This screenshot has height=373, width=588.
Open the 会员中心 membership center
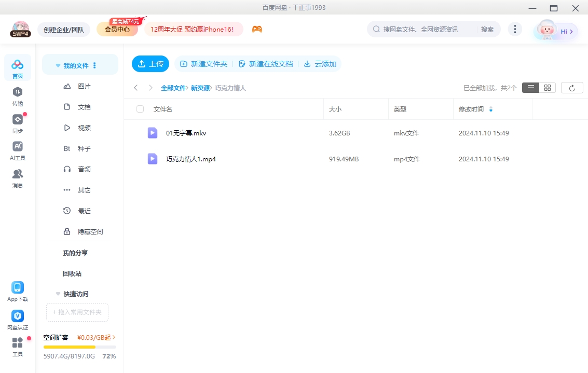(117, 29)
